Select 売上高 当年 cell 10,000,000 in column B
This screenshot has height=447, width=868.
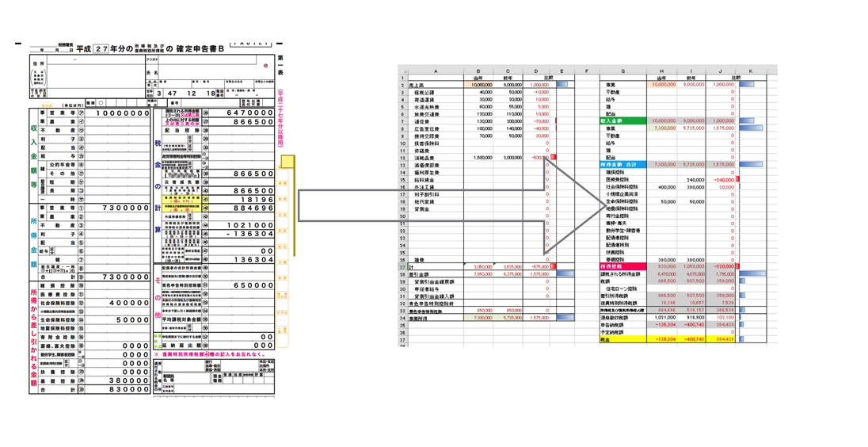click(x=478, y=85)
